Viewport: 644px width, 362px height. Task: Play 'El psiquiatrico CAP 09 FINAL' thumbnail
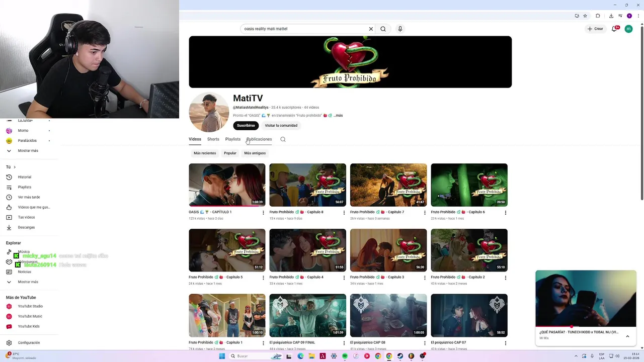tap(307, 315)
